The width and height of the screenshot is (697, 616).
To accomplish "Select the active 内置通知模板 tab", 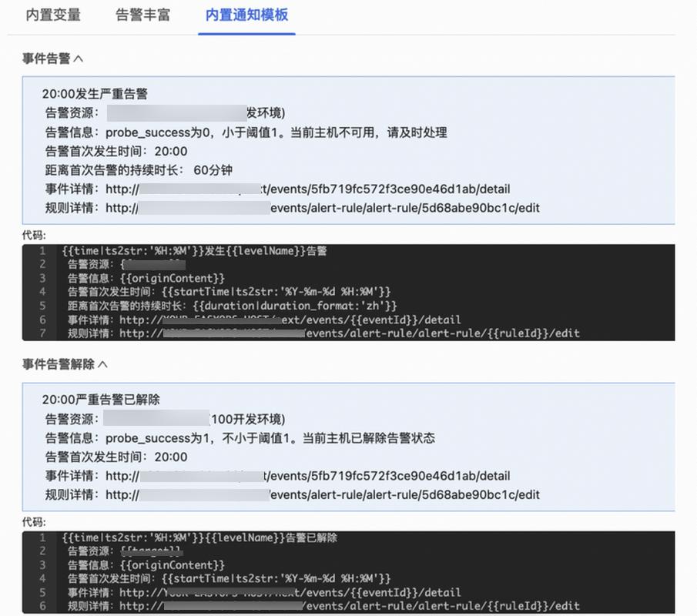I will (246, 14).
